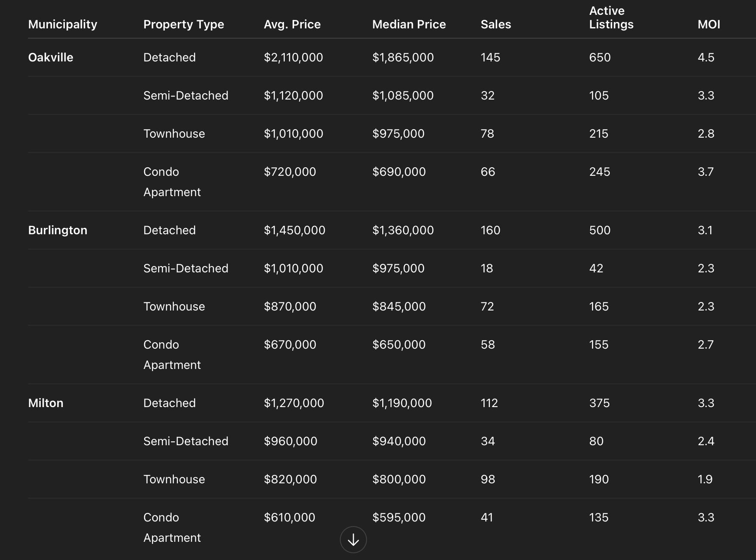Screen dimensions: 756x560
Task: Click the Sales column header
Action: point(496,24)
